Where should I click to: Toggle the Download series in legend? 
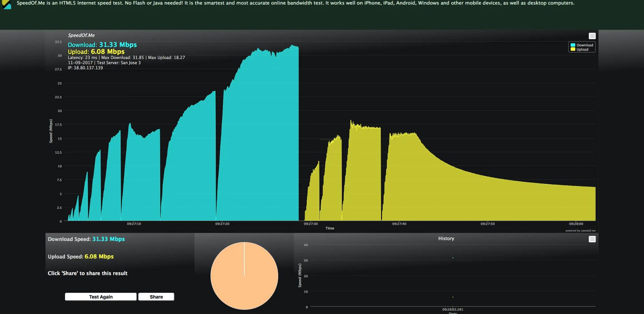(582, 45)
